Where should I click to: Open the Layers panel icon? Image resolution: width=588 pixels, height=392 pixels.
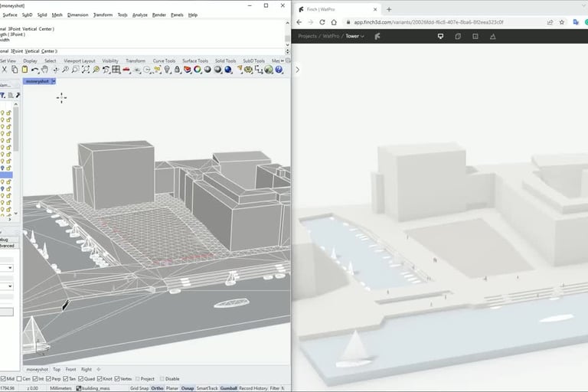187,70
